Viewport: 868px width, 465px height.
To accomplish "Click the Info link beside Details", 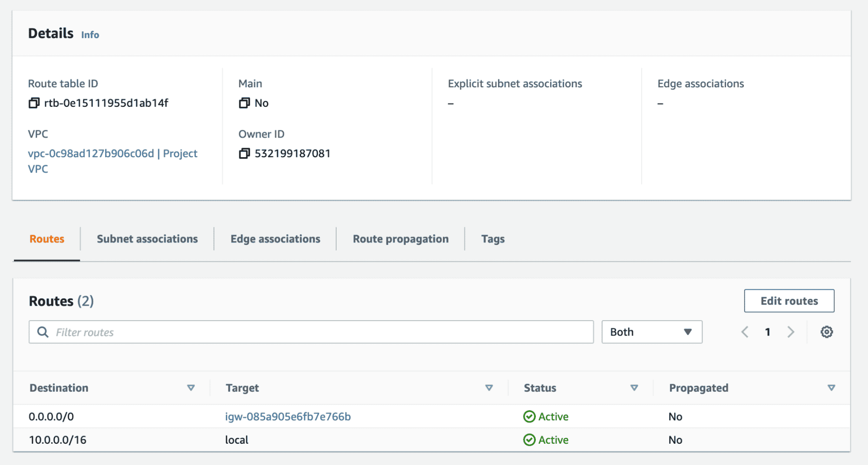I will (90, 35).
